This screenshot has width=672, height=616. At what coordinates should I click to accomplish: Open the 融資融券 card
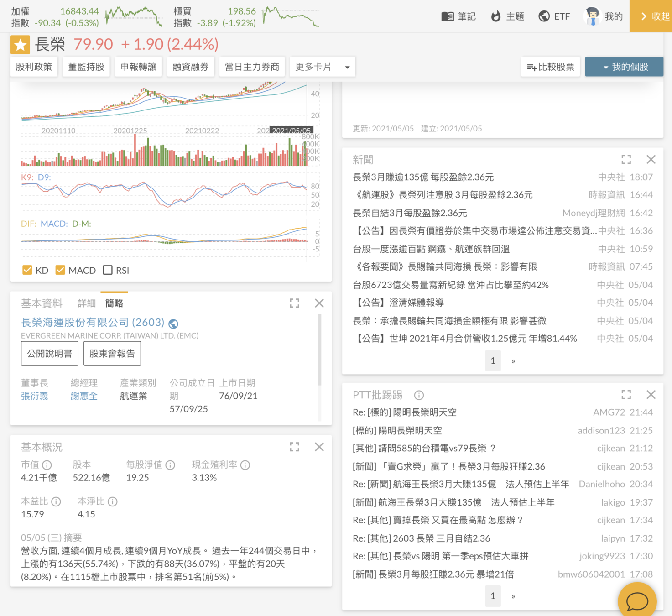[x=191, y=67]
